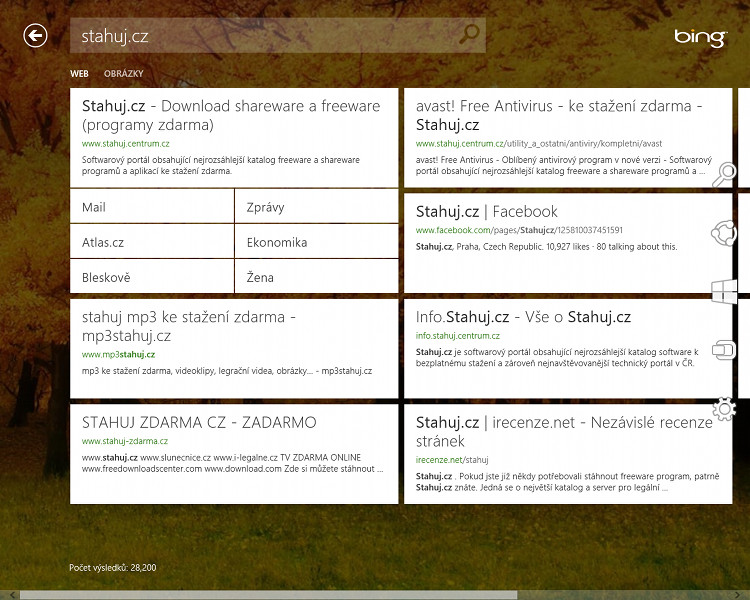Open Stahuj.cz | irecenze.net result title

[564, 431]
